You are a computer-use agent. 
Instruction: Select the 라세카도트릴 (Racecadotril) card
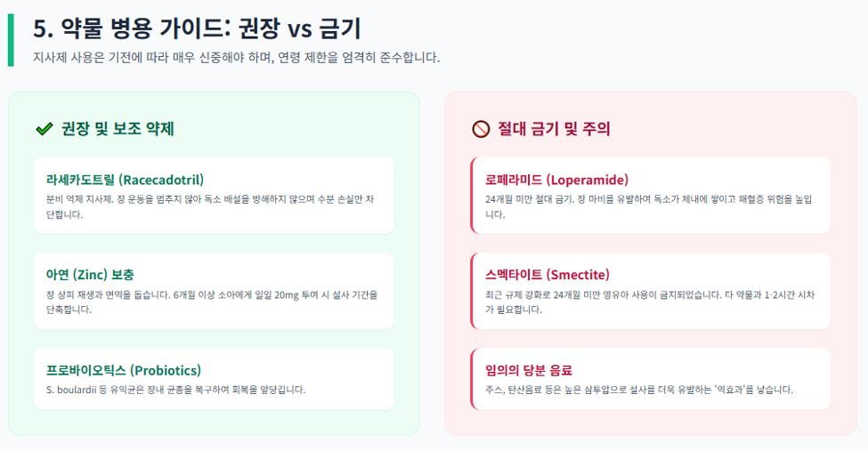coord(214,196)
